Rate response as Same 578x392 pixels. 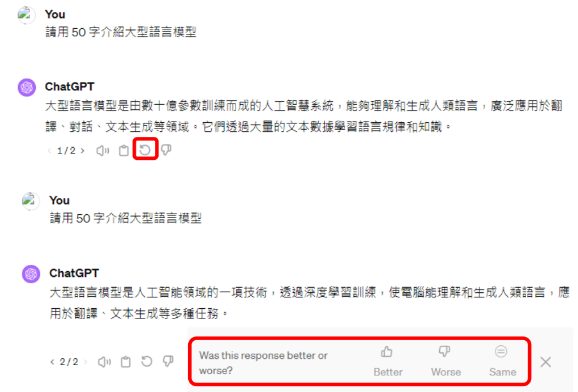502,361
